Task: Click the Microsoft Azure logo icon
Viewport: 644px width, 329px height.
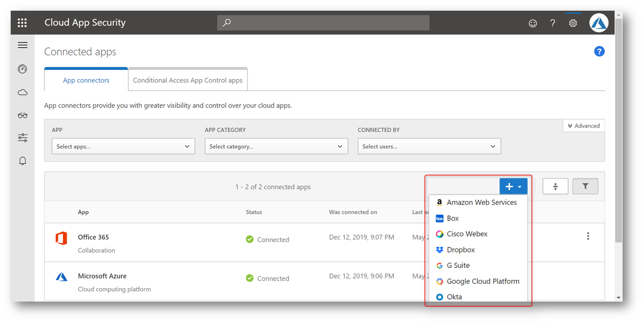Action: (x=61, y=277)
